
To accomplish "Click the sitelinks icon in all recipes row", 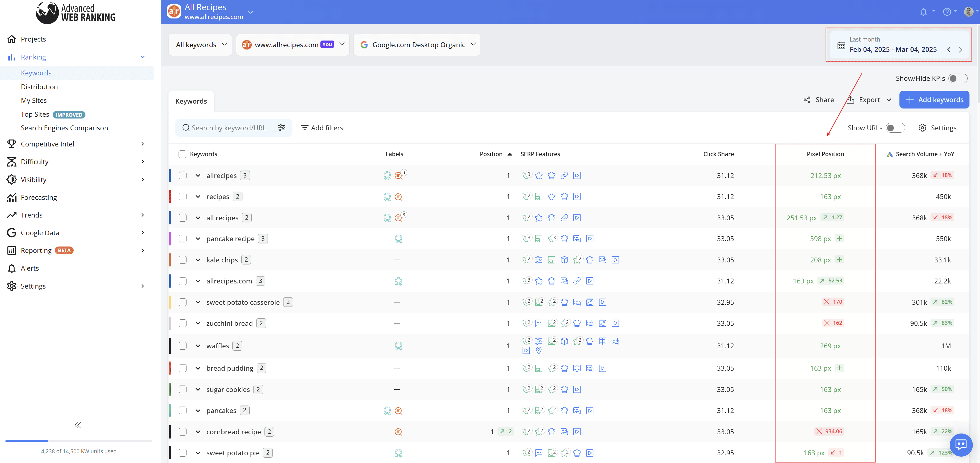I will [x=564, y=218].
